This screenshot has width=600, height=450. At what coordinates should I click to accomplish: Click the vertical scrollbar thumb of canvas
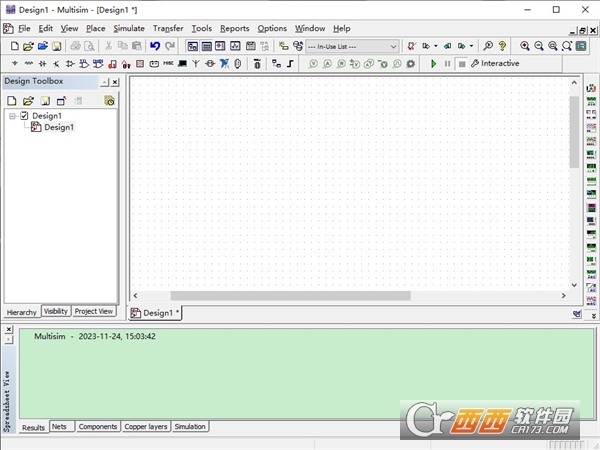pos(574,132)
